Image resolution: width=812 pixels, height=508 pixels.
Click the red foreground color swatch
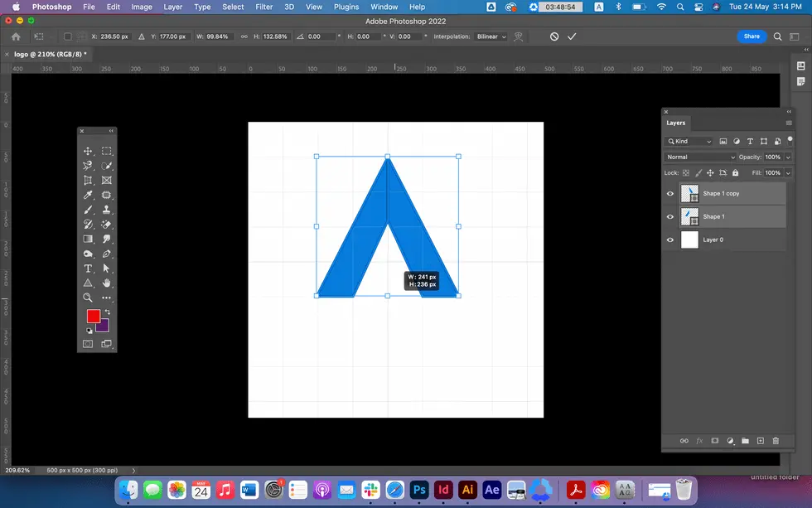(94, 317)
